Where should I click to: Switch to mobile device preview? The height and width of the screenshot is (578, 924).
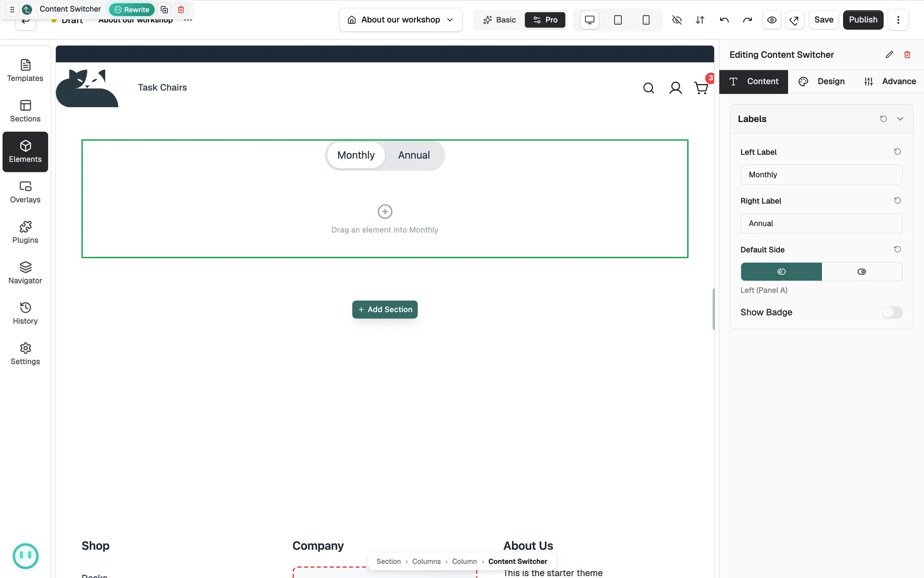coord(646,20)
